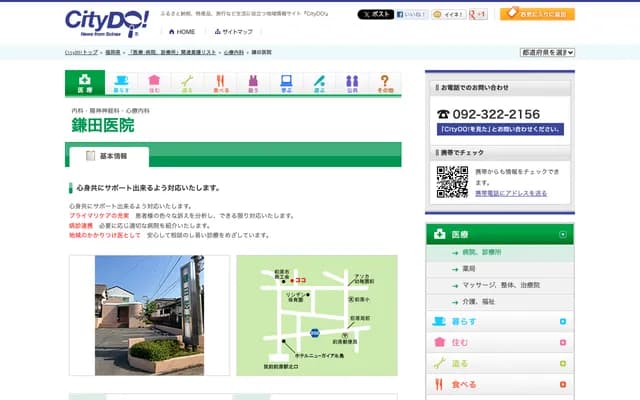640x400 pixels.
Task: Click the green access map image
Action: pyautogui.click(x=317, y=316)
